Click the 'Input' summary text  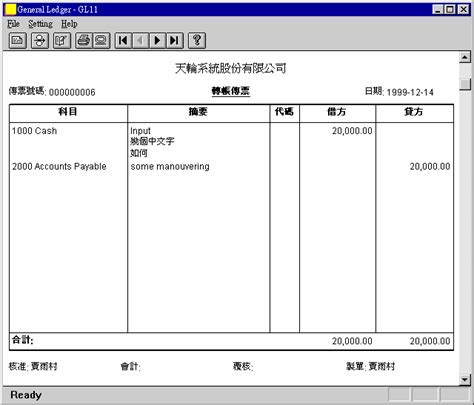click(x=140, y=131)
